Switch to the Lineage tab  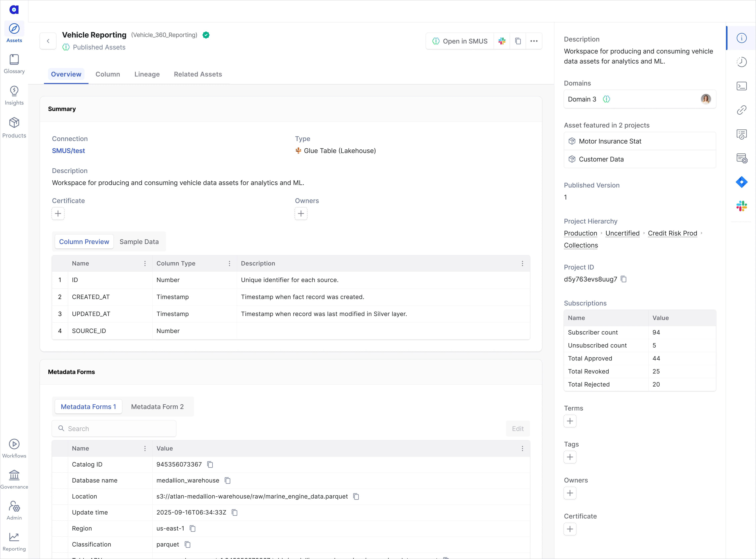(147, 74)
